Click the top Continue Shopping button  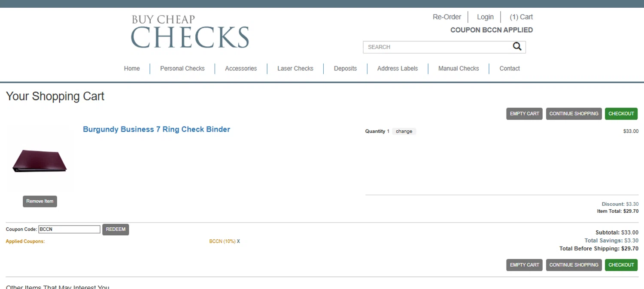574,114
